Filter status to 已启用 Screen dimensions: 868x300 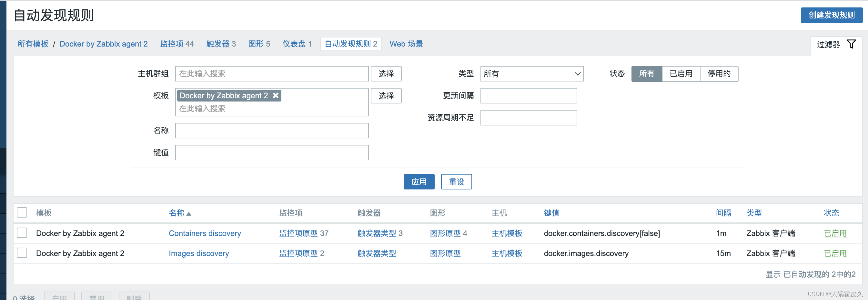tap(681, 74)
